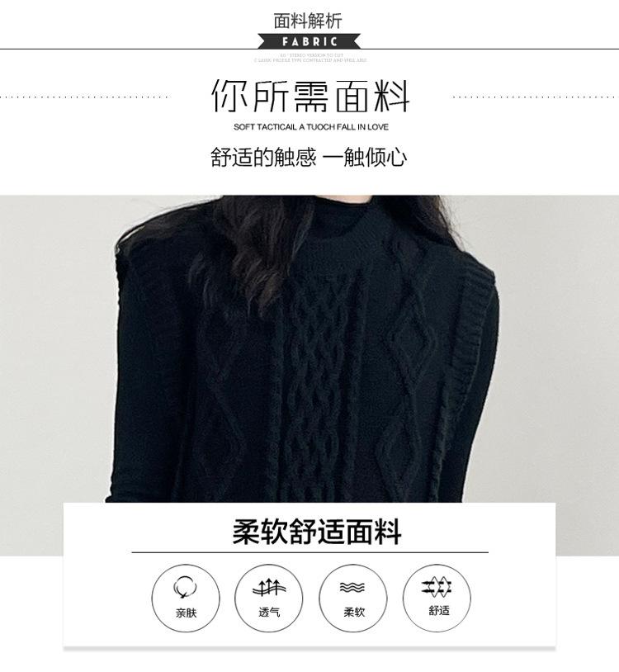Click the 亲肤 label text

coord(186,613)
